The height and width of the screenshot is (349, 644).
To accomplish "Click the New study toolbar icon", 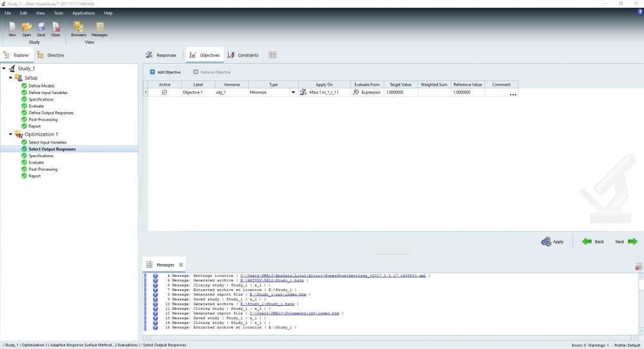I will pos(12,27).
